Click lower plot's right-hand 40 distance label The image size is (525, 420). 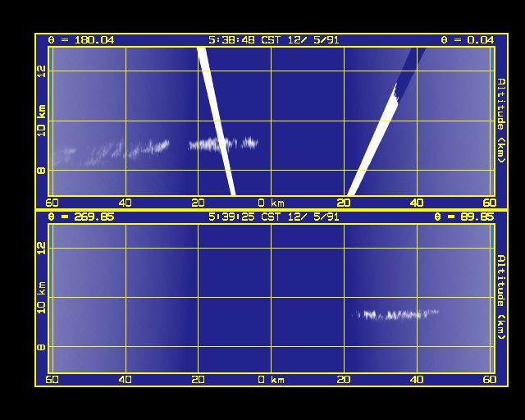click(x=417, y=380)
